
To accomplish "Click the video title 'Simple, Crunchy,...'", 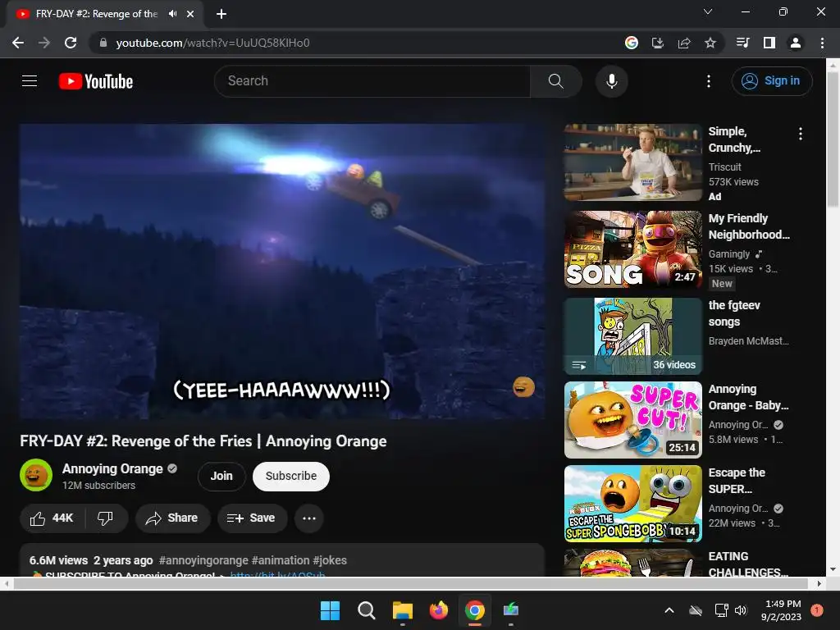I will coord(734,139).
